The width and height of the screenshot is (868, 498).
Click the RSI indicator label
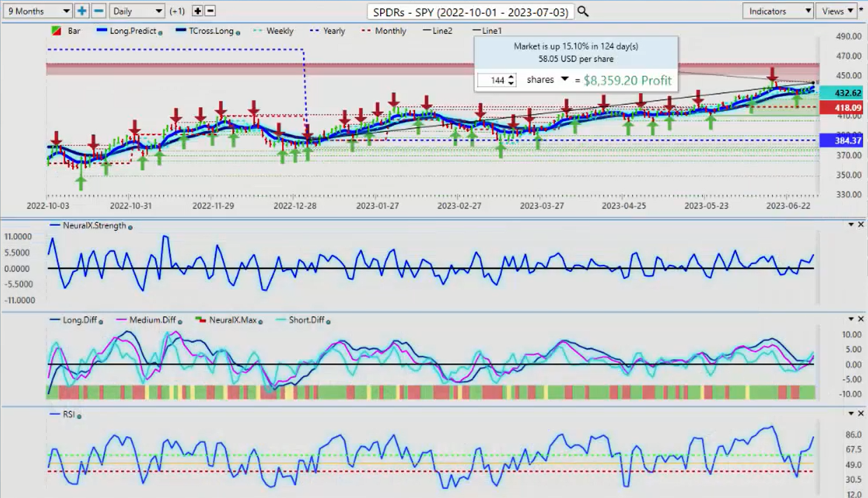point(68,415)
